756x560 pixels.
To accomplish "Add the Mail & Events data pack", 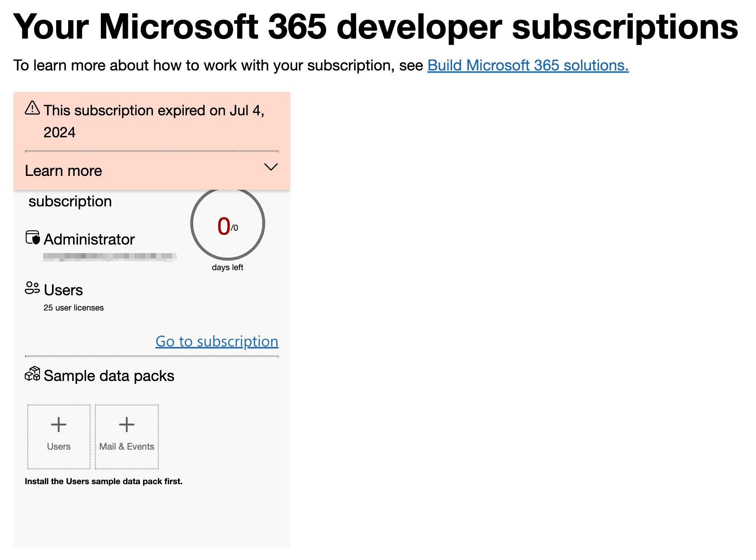I will click(x=127, y=437).
